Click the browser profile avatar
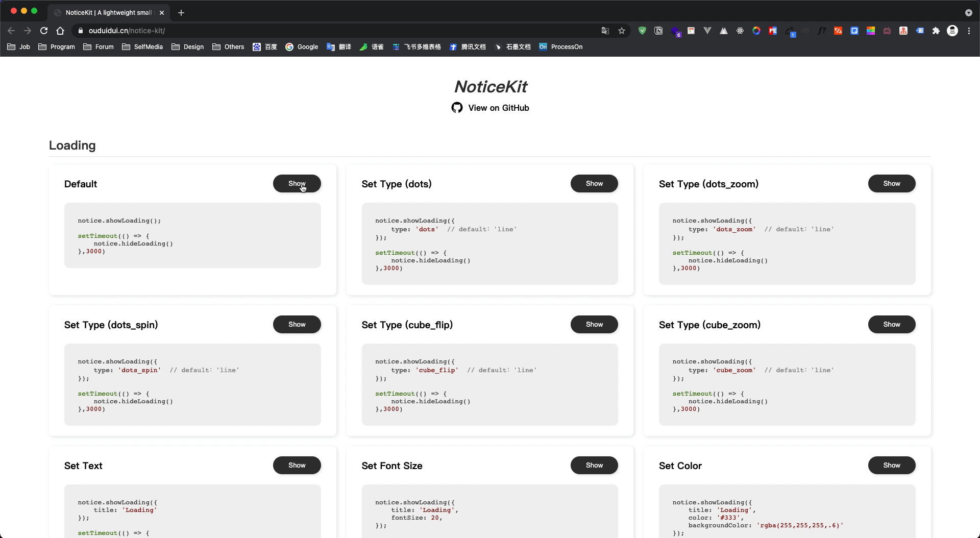The image size is (980, 538). pyautogui.click(x=952, y=31)
